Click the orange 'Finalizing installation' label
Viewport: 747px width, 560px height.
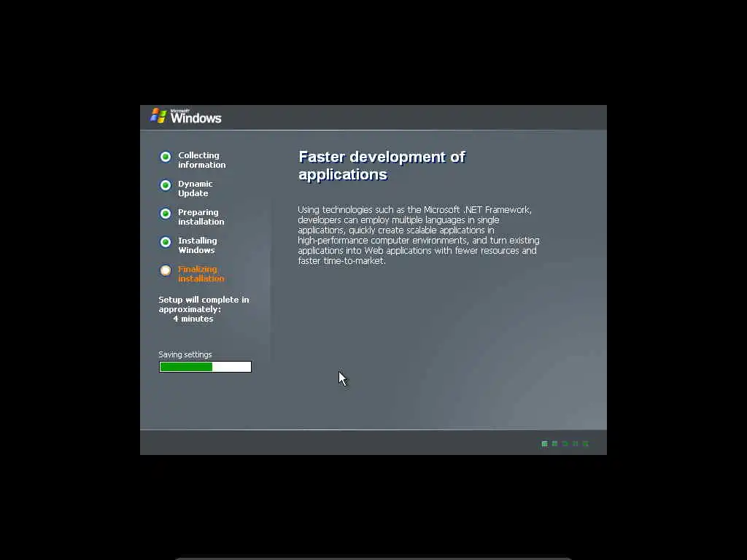click(201, 274)
